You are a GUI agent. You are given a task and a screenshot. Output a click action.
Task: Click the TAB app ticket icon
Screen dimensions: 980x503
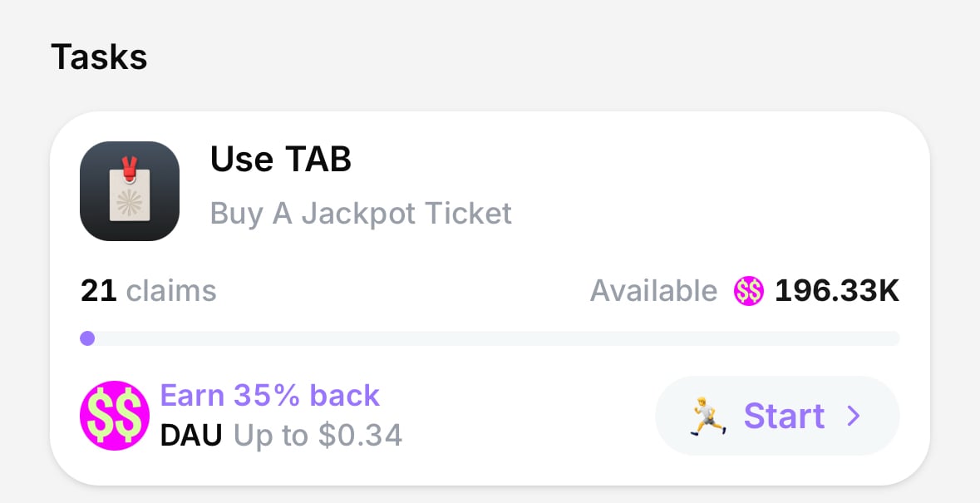coord(130,191)
